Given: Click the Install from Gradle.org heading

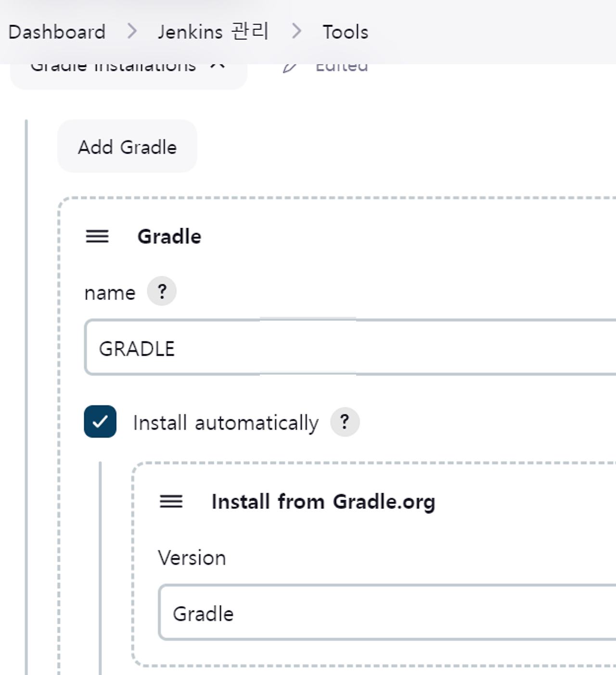Looking at the screenshot, I should 323,502.
